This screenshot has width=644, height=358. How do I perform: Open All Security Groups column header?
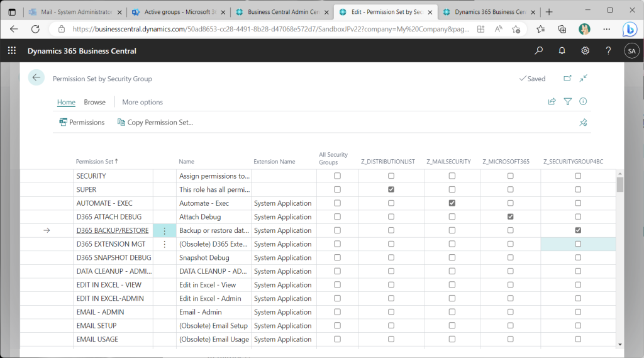point(333,159)
